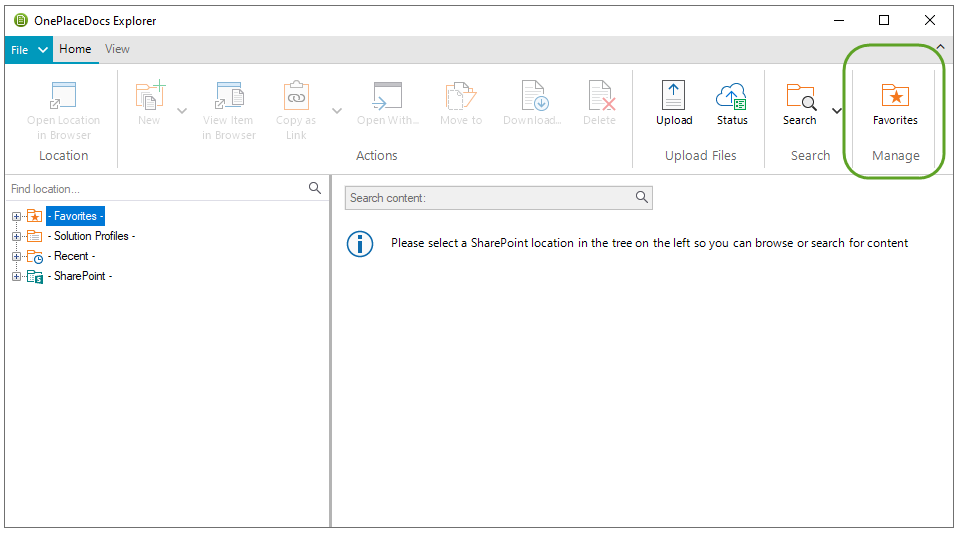Click the Copy as Link icon

pyautogui.click(x=296, y=95)
